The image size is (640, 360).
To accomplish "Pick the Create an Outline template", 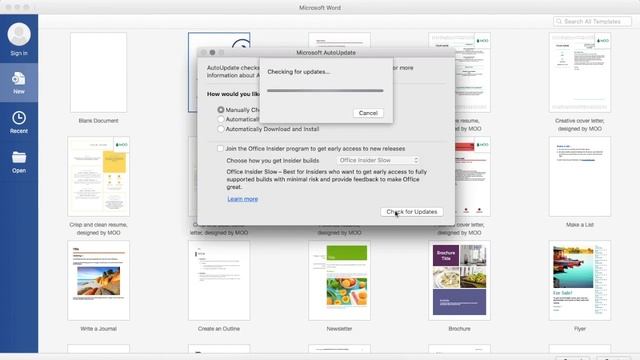I will [x=219, y=280].
